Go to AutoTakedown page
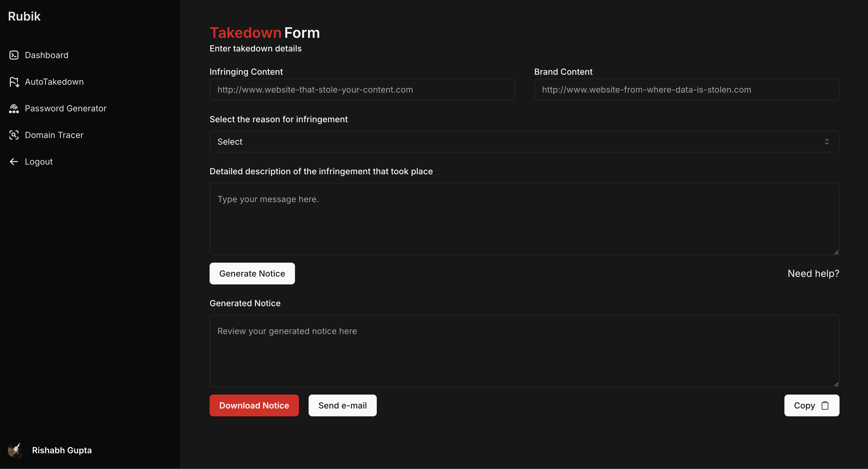The height and width of the screenshot is (469, 868). (54, 82)
